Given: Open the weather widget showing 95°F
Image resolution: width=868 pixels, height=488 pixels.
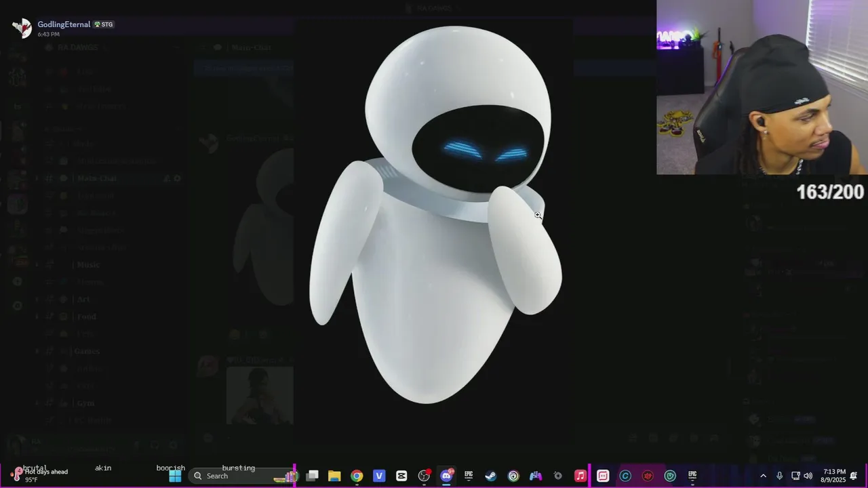Looking at the screenshot, I should click(41, 476).
